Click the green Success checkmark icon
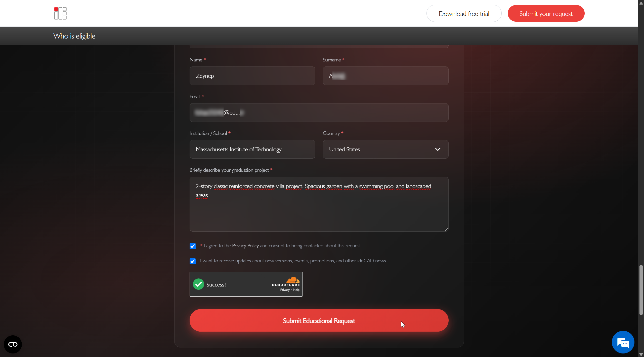644x357 pixels. coord(198,284)
